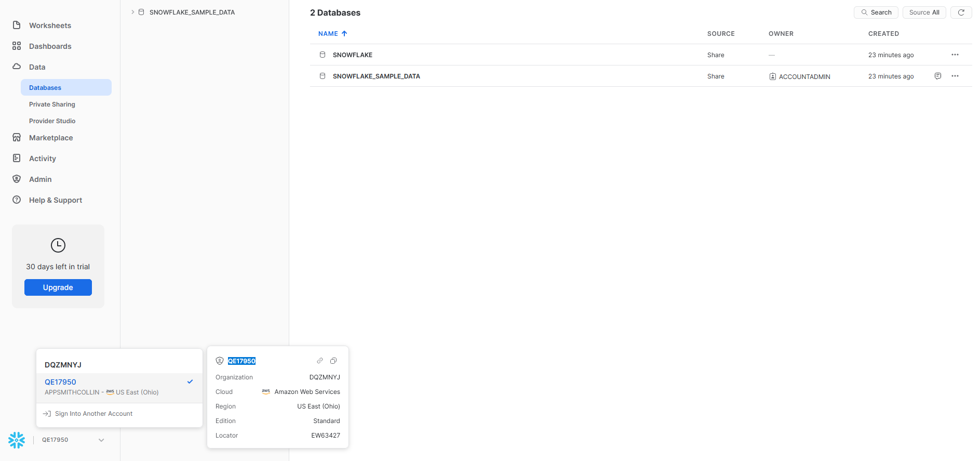Click the Upgrade button

[x=58, y=287]
